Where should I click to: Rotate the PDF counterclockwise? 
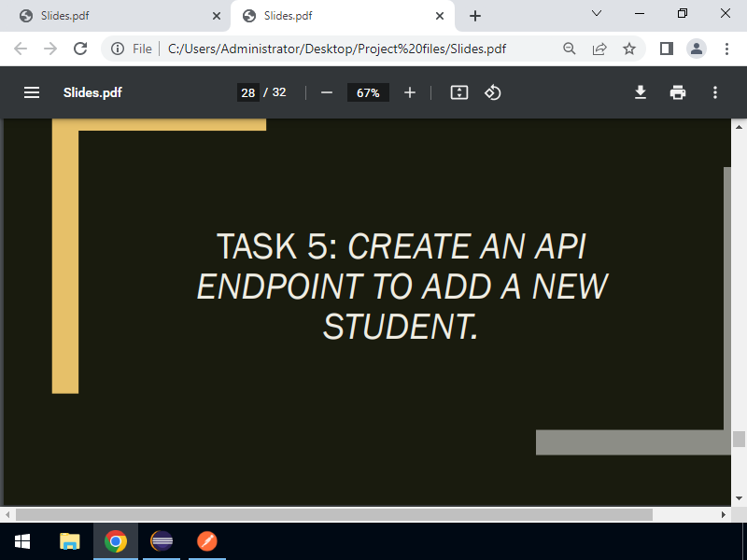coord(493,92)
